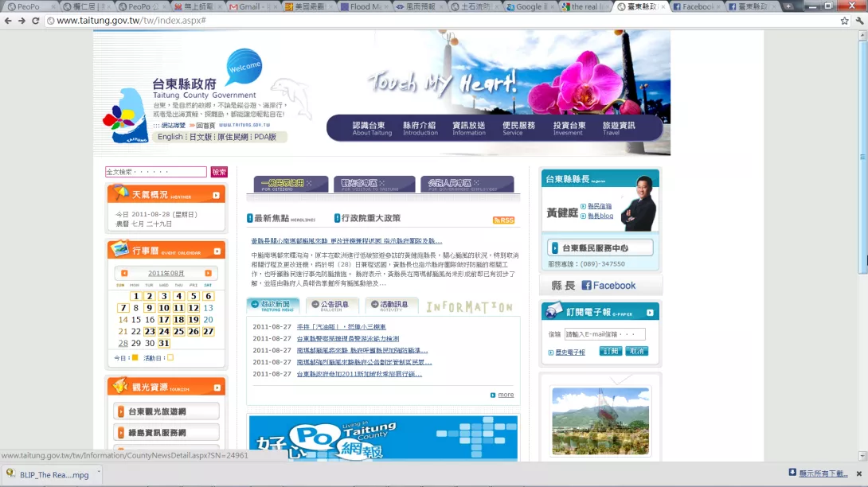Expand the Event Calendar panel arrow
The width and height of the screenshot is (868, 487).
(217, 251)
